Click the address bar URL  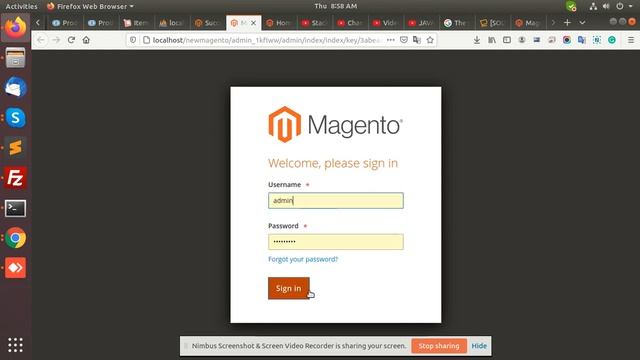click(267, 40)
